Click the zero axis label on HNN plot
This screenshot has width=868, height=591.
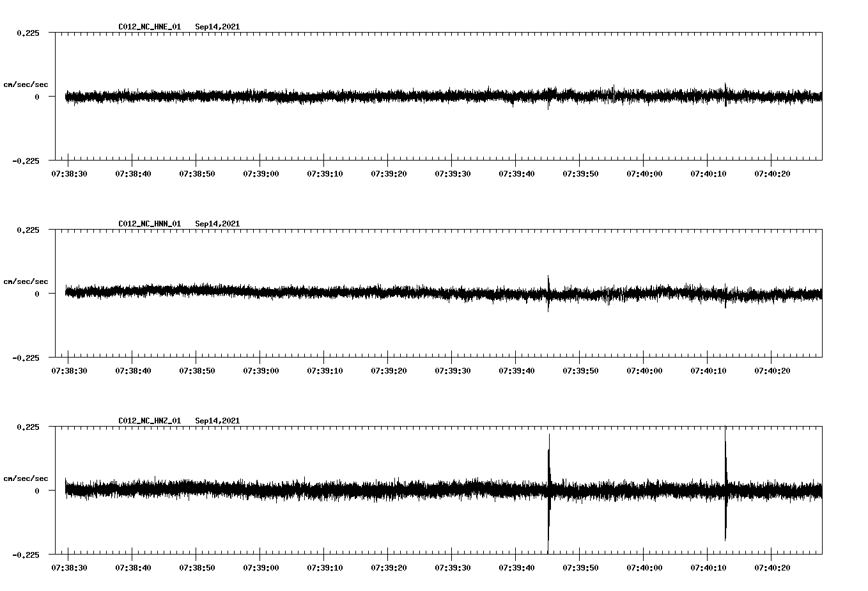pyautogui.click(x=37, y=294)
